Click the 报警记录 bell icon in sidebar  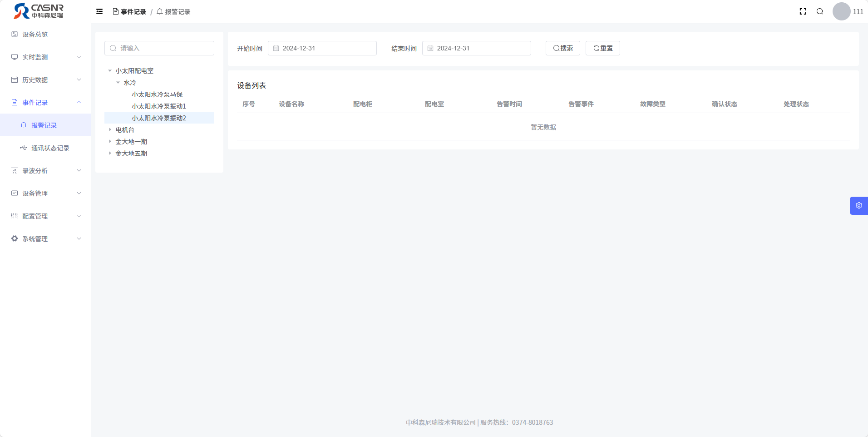tap(24, 125)
